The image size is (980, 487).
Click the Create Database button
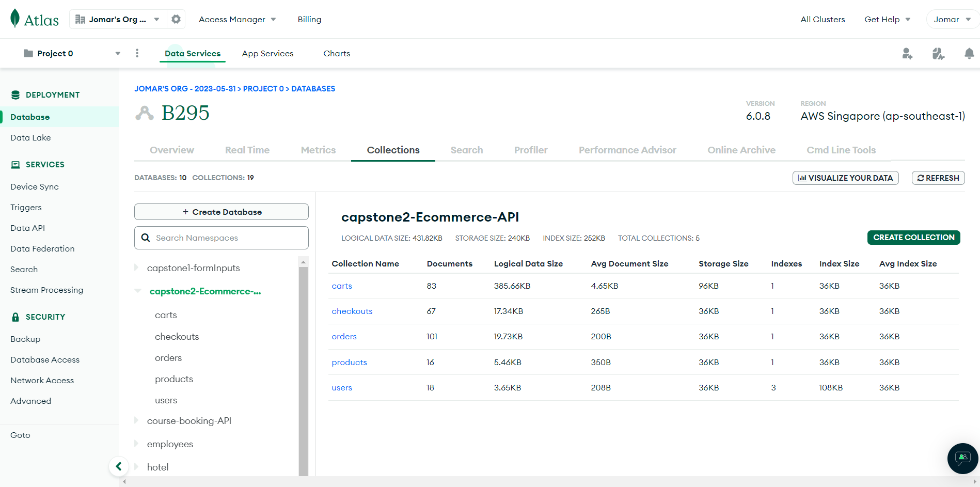point(222,212)
